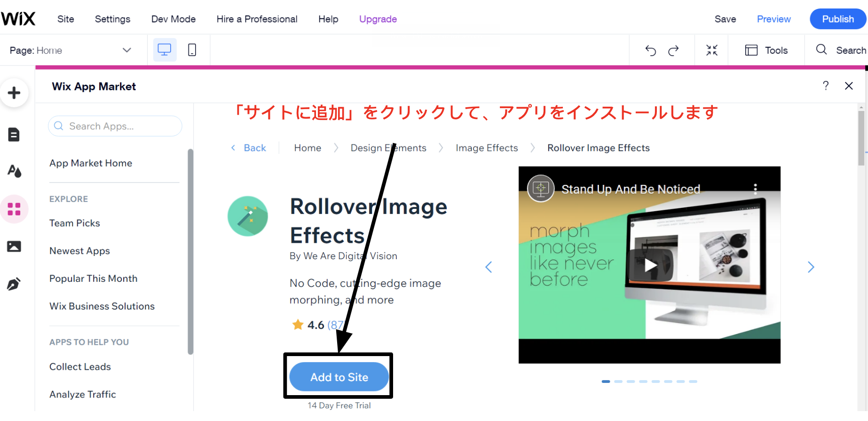Screen dimensions: 868x421
Task: Click the Design Elements breadcrumb
Action: pyautogui.click(x=388, y=148)
